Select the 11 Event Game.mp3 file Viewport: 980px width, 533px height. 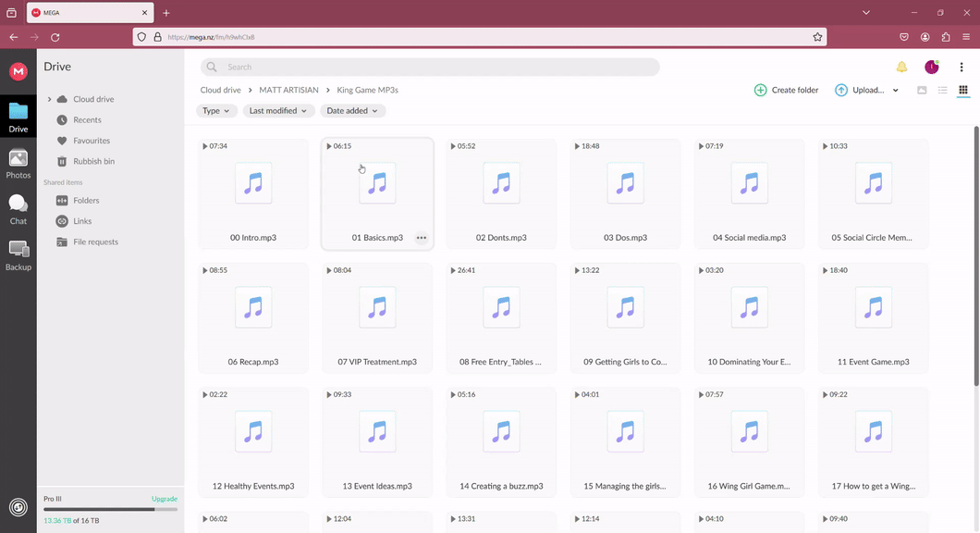873,318
